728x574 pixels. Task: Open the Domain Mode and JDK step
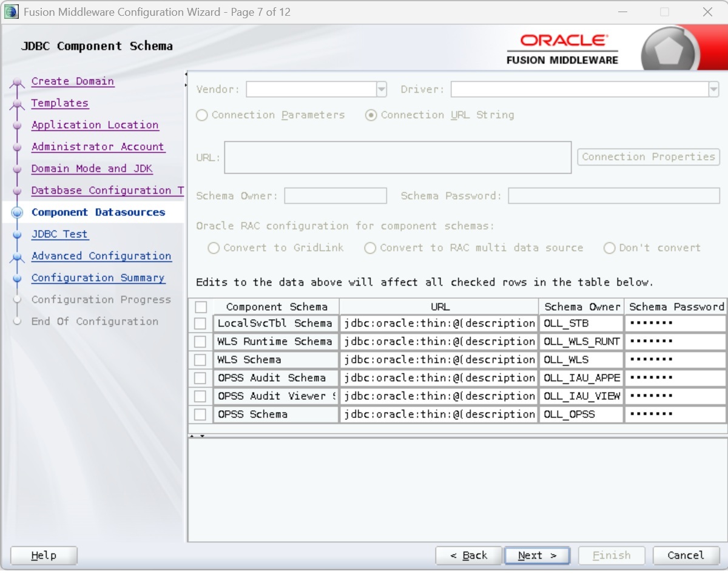pos(92,169)
